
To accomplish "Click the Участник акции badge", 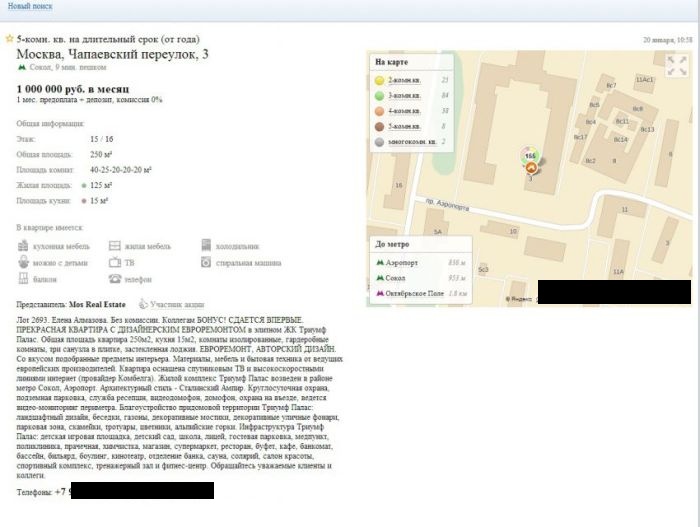I will click(x=180, y=303).
